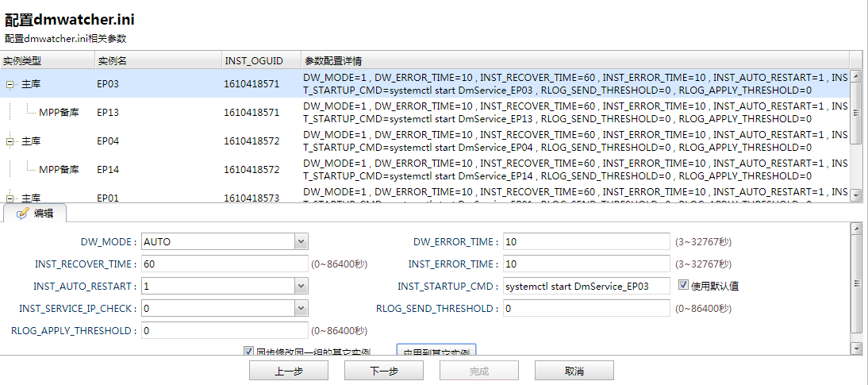This screenshot has height=385, width=868.
Task: Click the 应用到其它实例 button
Action: [x=436, y=350]
